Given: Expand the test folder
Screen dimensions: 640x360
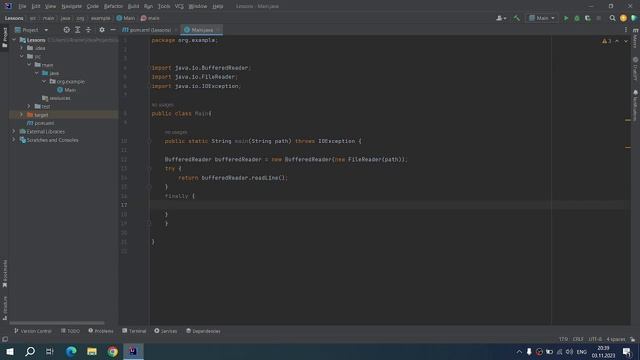Looking at the screenshot, I should pyautogui.click(x=29, y=106).
